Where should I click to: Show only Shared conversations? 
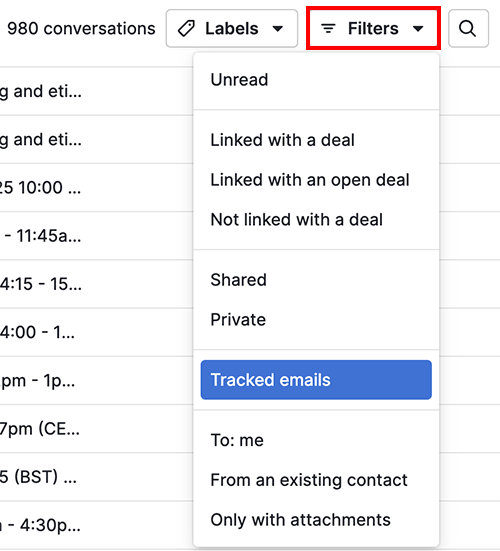coord(316,280)
